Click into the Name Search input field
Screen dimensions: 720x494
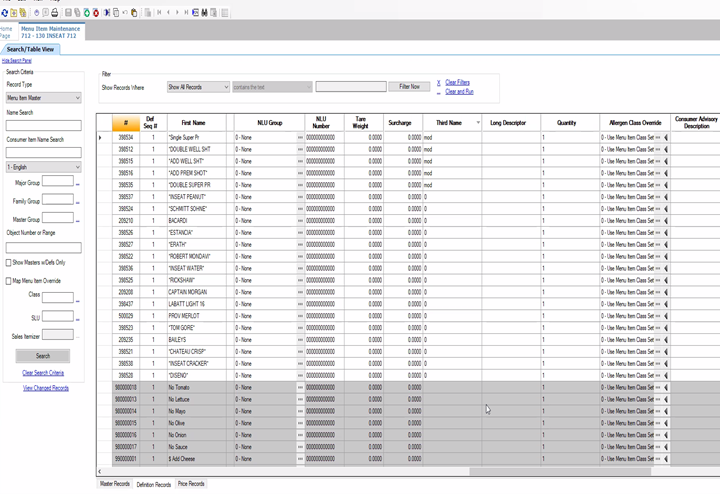(x=44, y=125)
